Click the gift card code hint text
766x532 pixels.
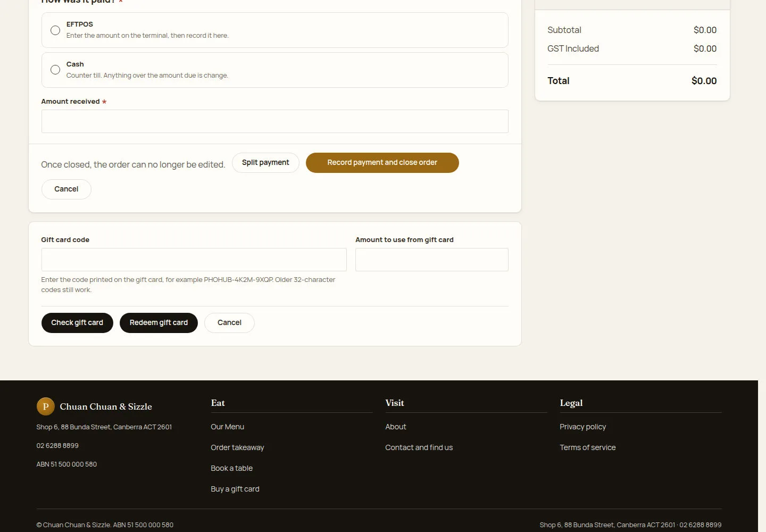point(188,285)
